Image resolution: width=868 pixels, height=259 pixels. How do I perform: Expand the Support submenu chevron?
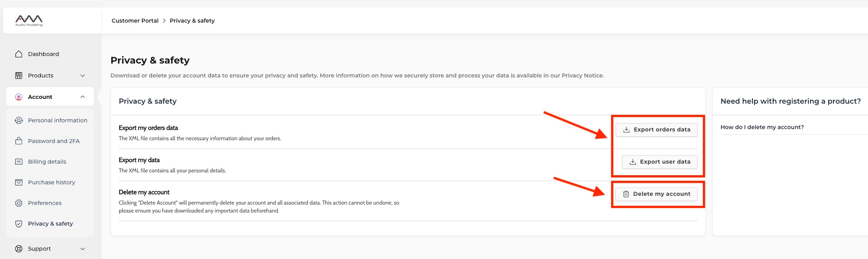pos(83,249)
